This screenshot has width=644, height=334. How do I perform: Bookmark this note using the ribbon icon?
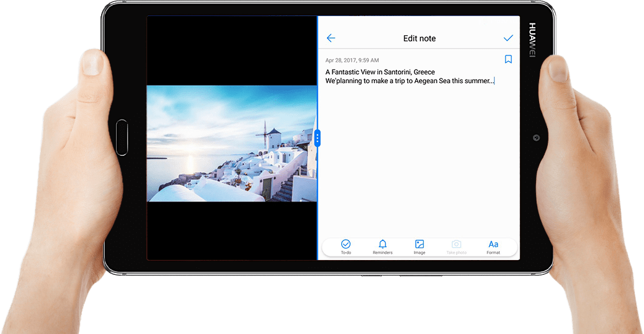coord(508,59)
